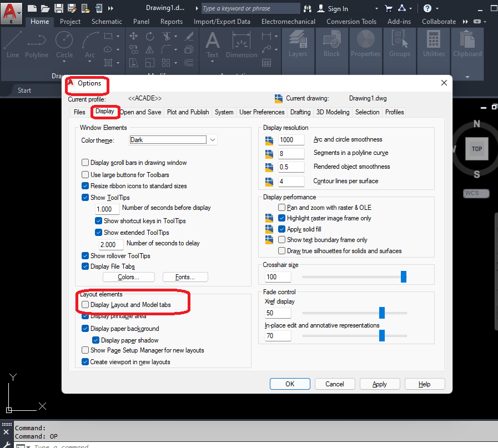Enable Display scroll bars in drawing window
The width and height of the screenshot is (498, 448).
pyautogui.click(x=85, y=163)
